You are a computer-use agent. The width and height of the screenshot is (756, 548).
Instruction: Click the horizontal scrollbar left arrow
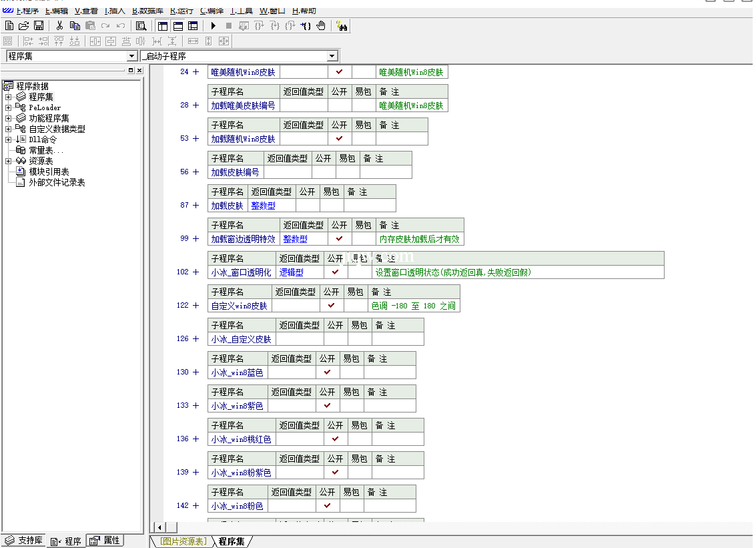[x=159, y=527]
